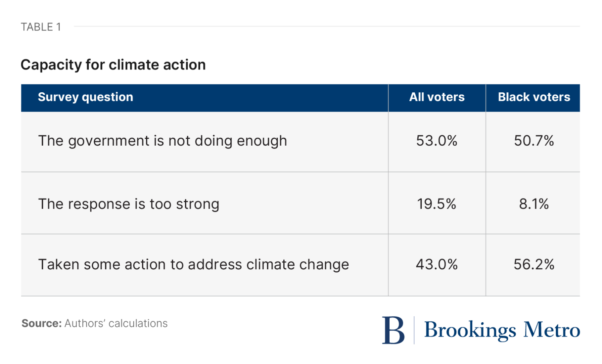Click the Brookings Metro wordmark
The width and height of the screenshot is (602, 364).
pos(502,330)
